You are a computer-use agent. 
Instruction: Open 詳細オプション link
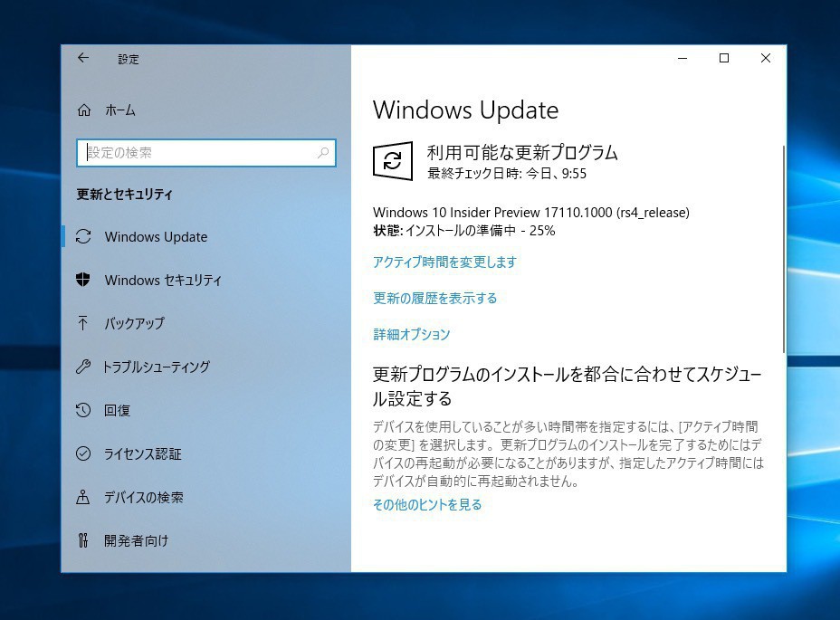click(412, 334)
